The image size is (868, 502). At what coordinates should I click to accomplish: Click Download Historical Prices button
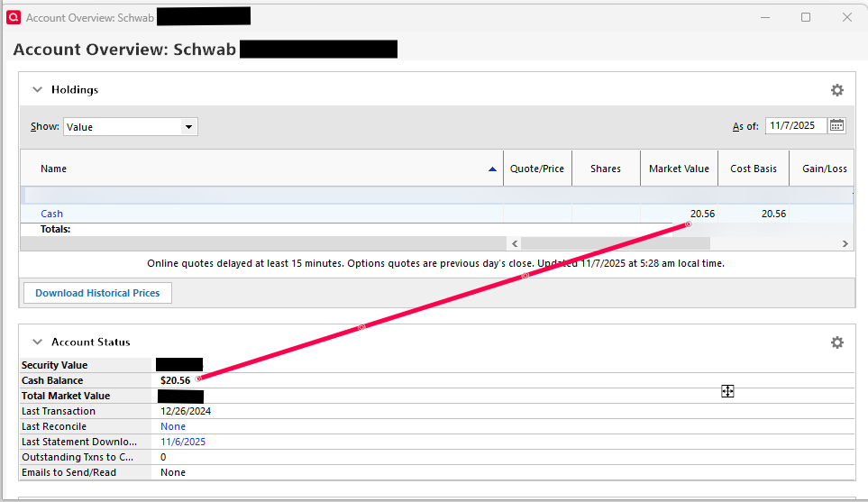coord(97,293)
